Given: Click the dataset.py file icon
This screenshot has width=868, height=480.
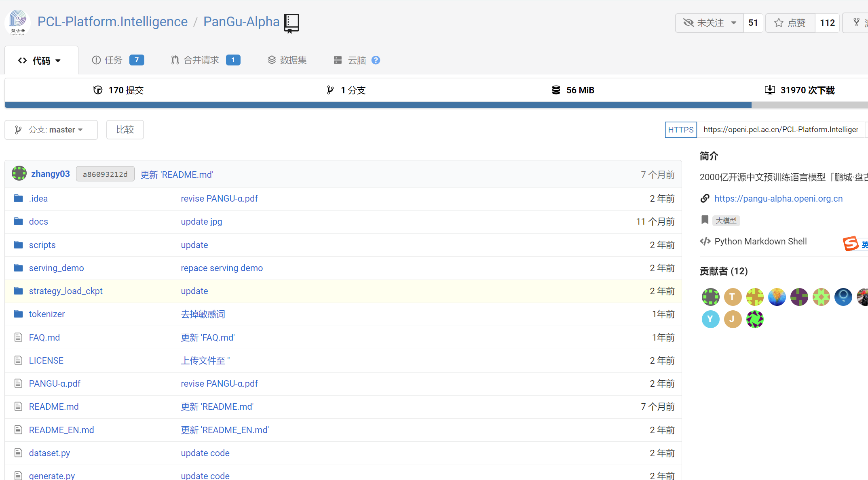Looking at the screenshot, I should 18,453.
